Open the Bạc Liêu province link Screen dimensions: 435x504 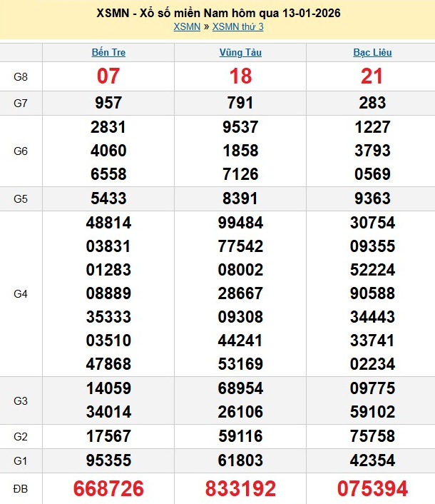[372, 52]
